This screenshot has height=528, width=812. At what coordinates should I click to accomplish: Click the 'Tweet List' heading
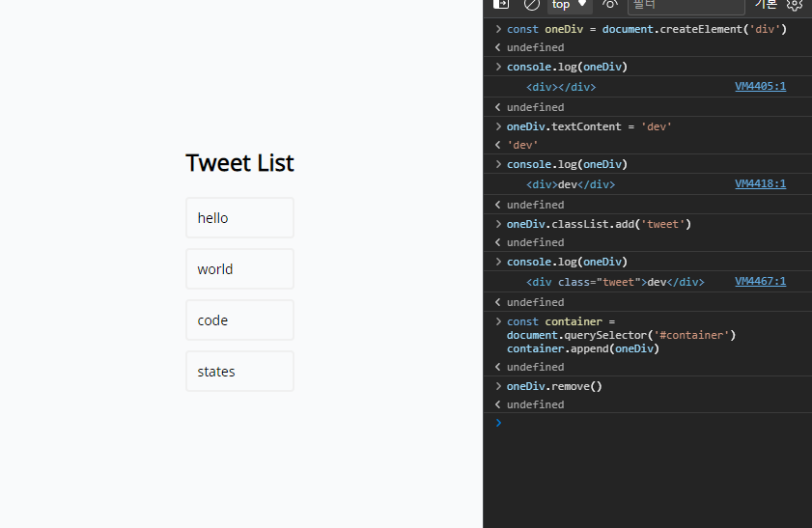239,163
